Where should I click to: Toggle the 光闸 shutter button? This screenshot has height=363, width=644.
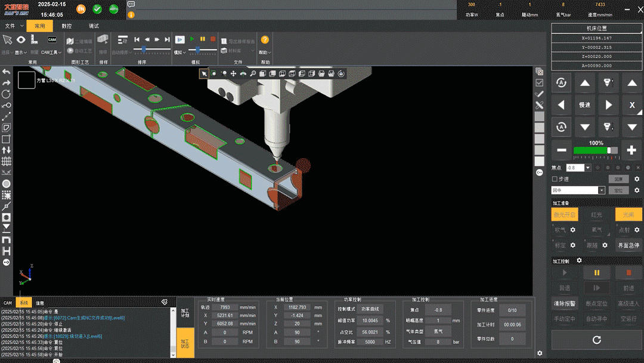628,214
